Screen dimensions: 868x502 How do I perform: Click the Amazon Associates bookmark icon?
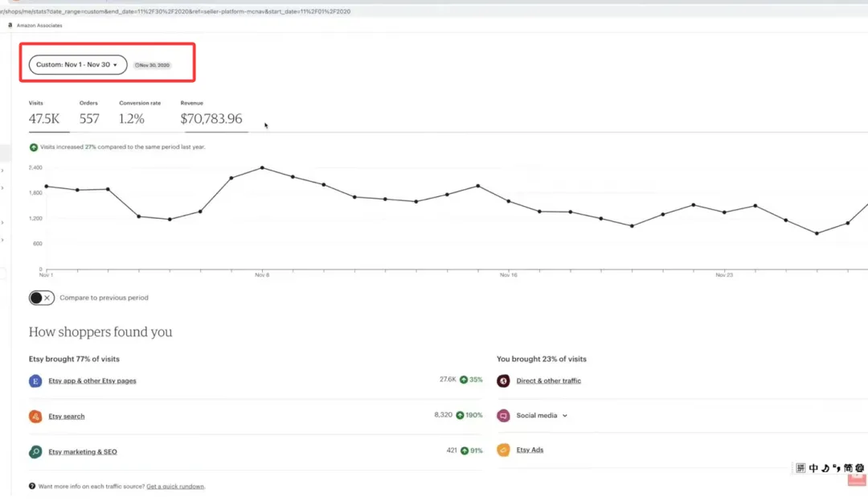(x=10, y=26)
